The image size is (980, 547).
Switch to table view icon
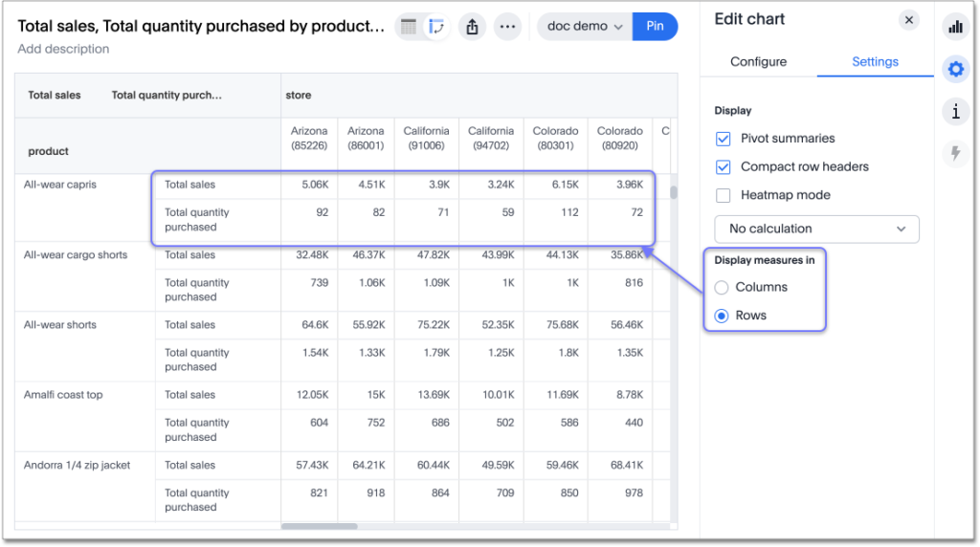[x=409, y=26]
